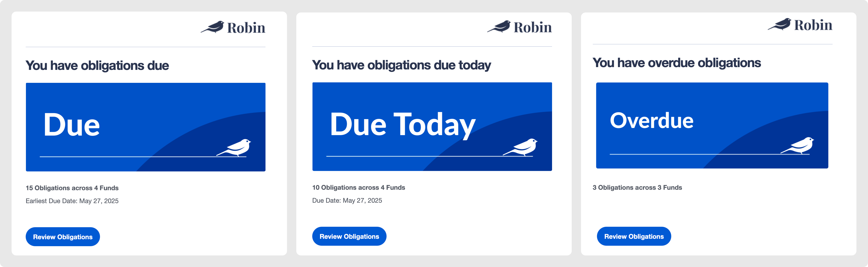Click the Robin wordmark in the first card
Viewport: 868px width, 267px height.
246,28
